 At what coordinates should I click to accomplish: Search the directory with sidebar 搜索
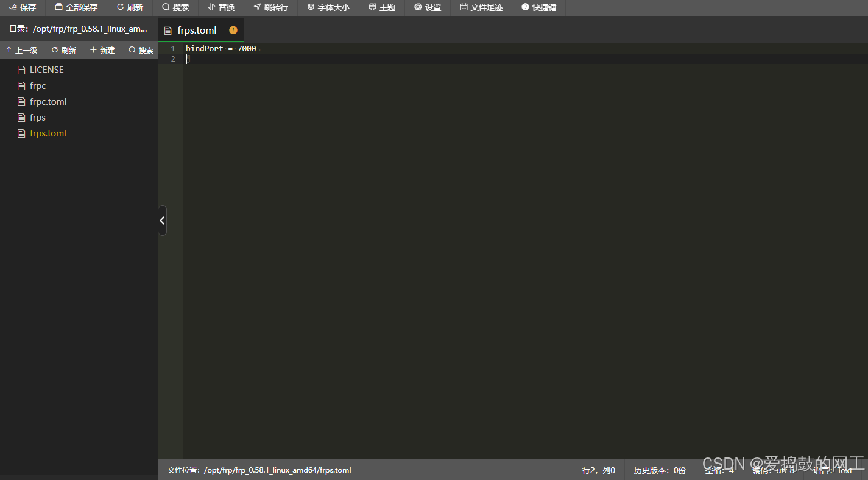point(141,50)
